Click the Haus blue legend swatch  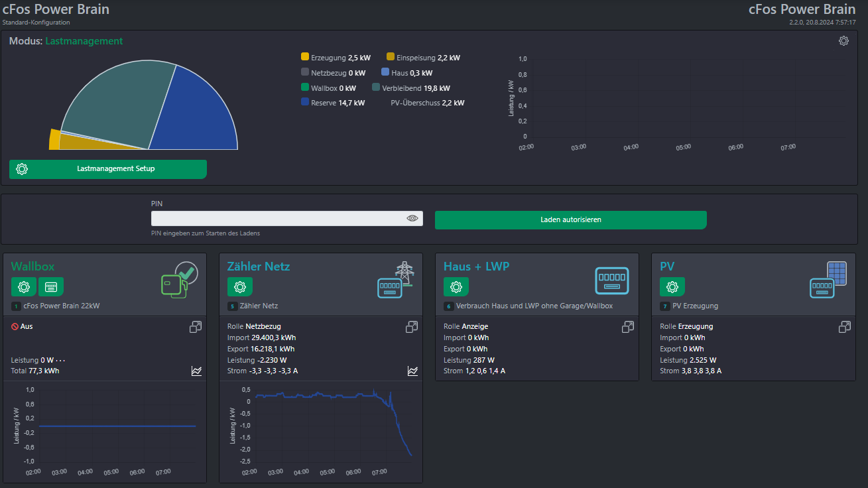(386, 73)
